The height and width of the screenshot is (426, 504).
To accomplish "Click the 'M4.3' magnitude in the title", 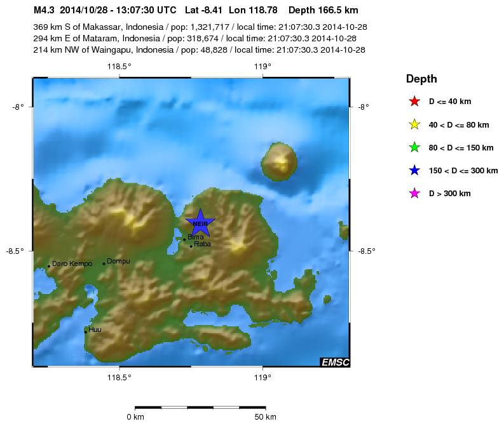I will 44,10.
